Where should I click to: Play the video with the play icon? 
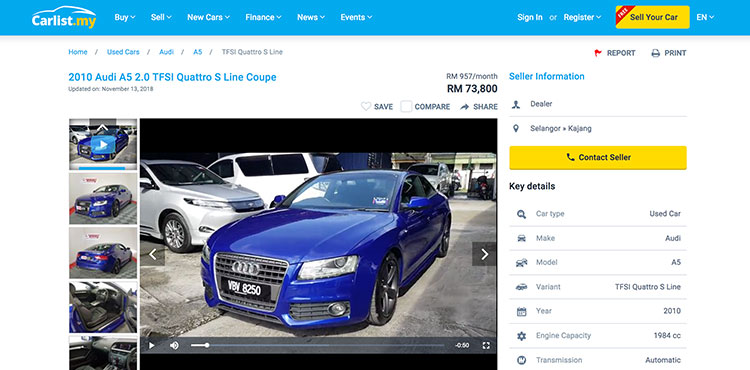coord(152,345)
